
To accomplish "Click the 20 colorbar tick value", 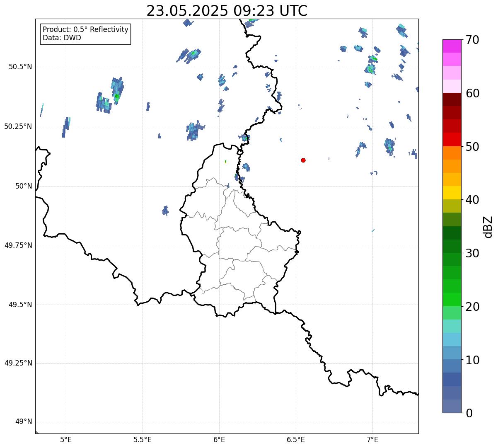I will coord(472,307).
